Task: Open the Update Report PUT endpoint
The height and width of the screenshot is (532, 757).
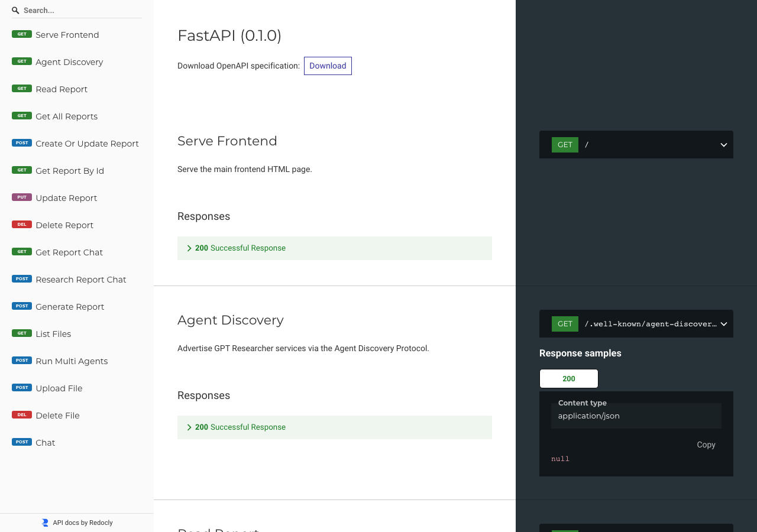Action: point(77,198)
